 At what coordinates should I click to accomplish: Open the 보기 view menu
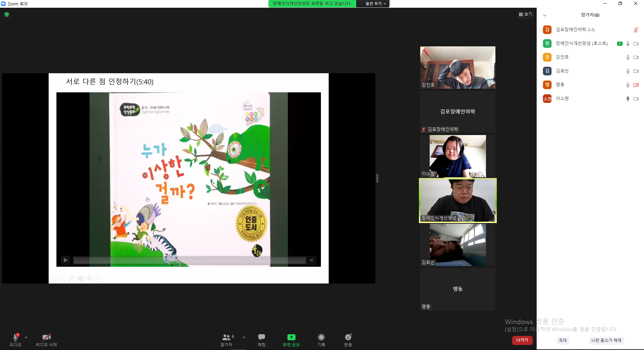tap(525, 14)
